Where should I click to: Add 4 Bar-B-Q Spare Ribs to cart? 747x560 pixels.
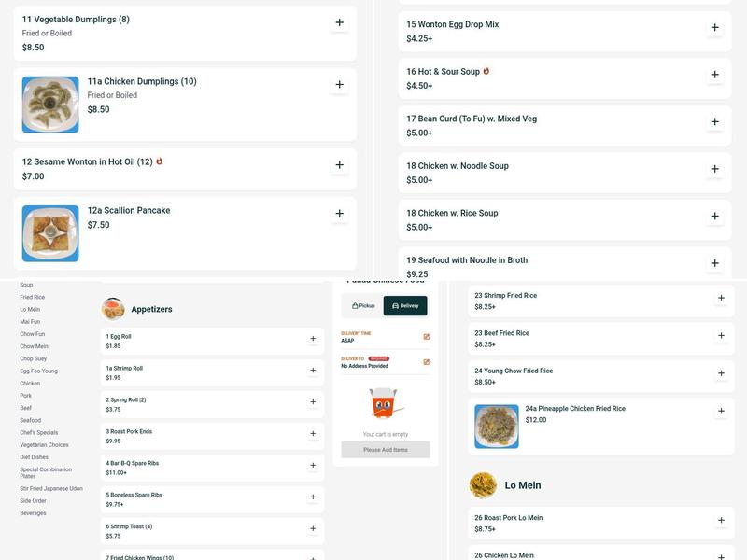point(313,466)
